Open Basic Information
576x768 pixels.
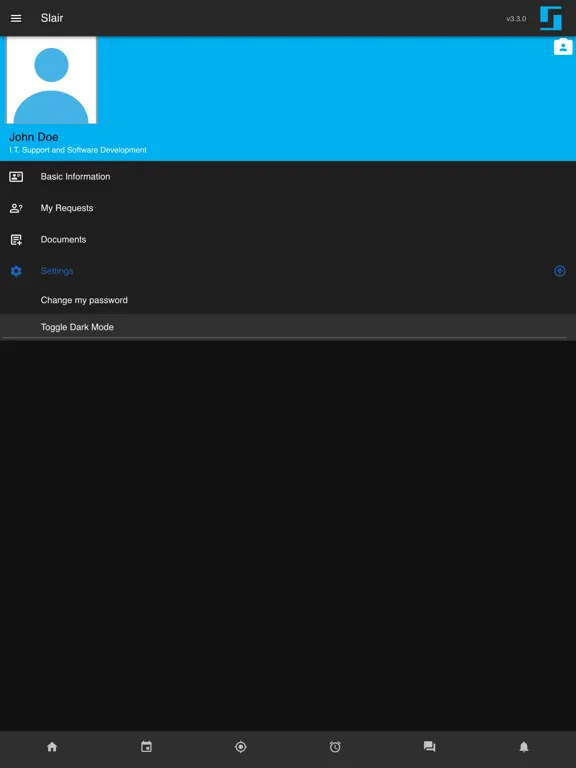pyautogui.click(x=288, y=177)
